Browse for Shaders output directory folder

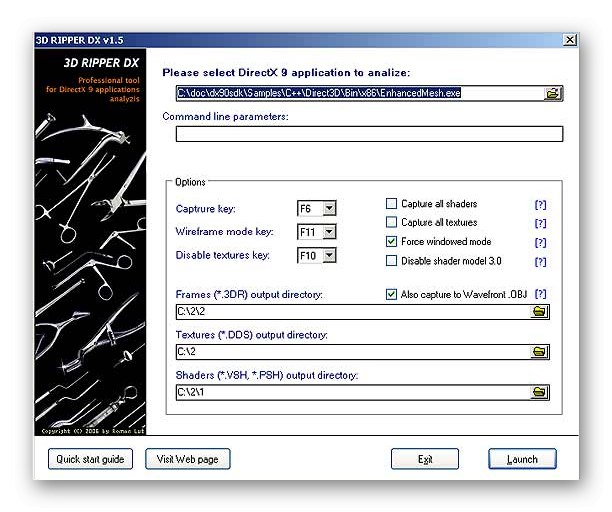click(540, 392)
